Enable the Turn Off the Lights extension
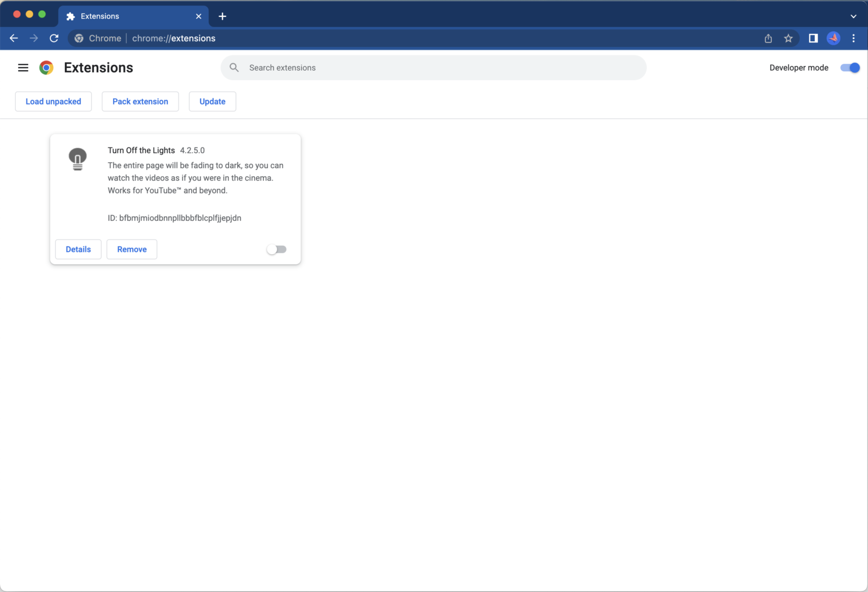This screenshot has width=868, height=592. 276,249
